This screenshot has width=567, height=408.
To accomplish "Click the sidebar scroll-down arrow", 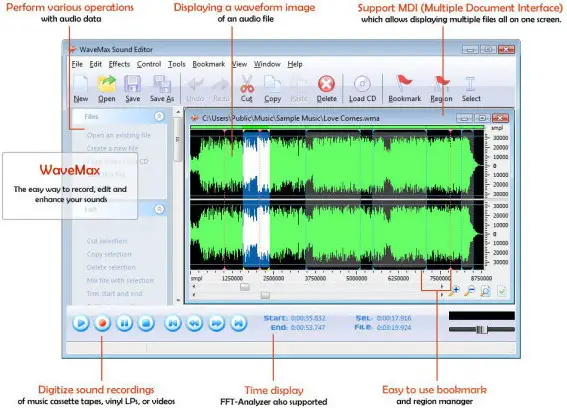I will (178, 300).
